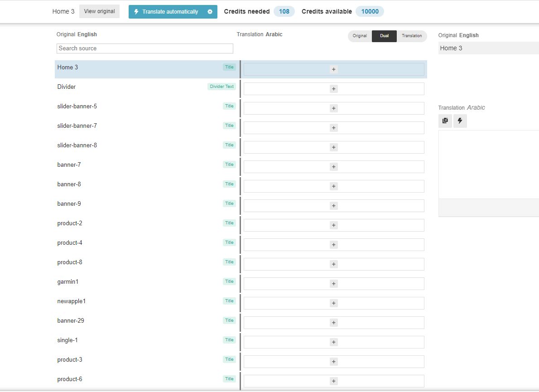Click the copy original icon under Translation Arabic

pyautogui.click(x=445, y=121)
